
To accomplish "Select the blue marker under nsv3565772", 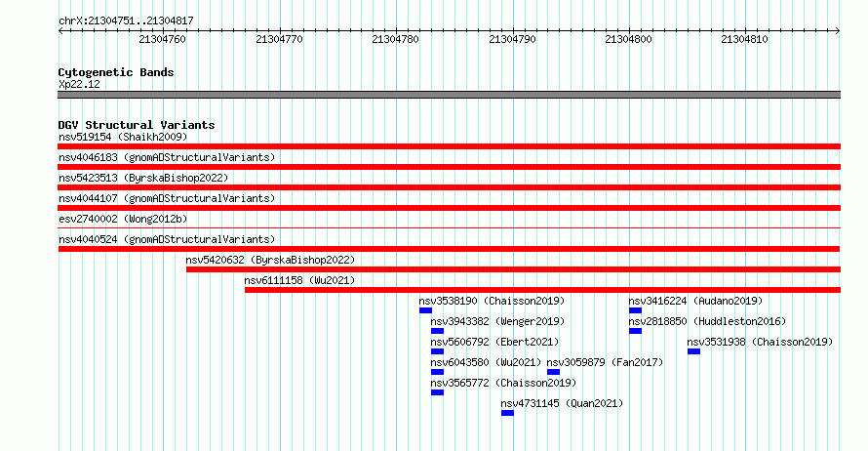I will coord(437,392).
